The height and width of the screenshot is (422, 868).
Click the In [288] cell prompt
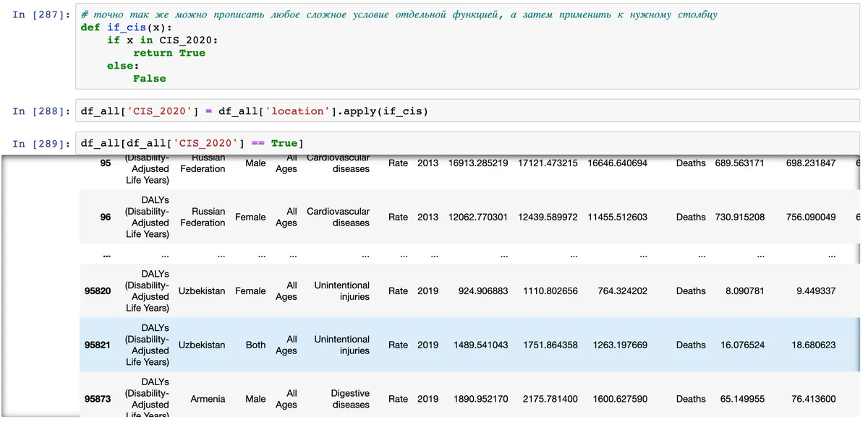[42, 111]
